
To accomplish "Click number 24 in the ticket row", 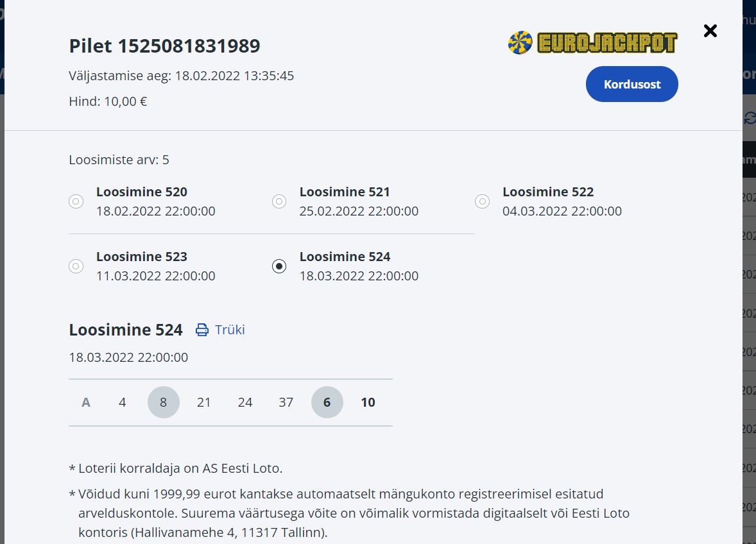I will coord(245,402).
